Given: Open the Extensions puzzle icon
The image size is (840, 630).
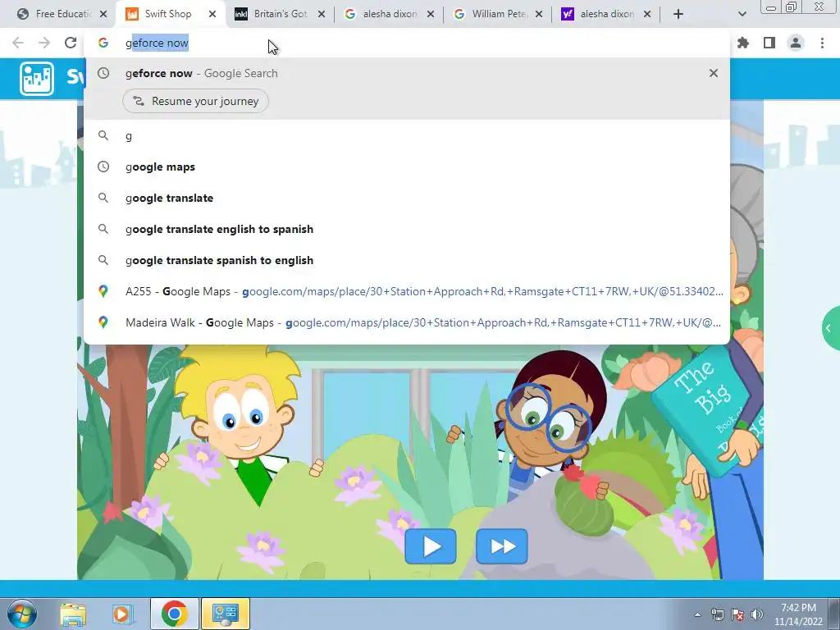Looking at the screenshot, I should pos(743,43).
